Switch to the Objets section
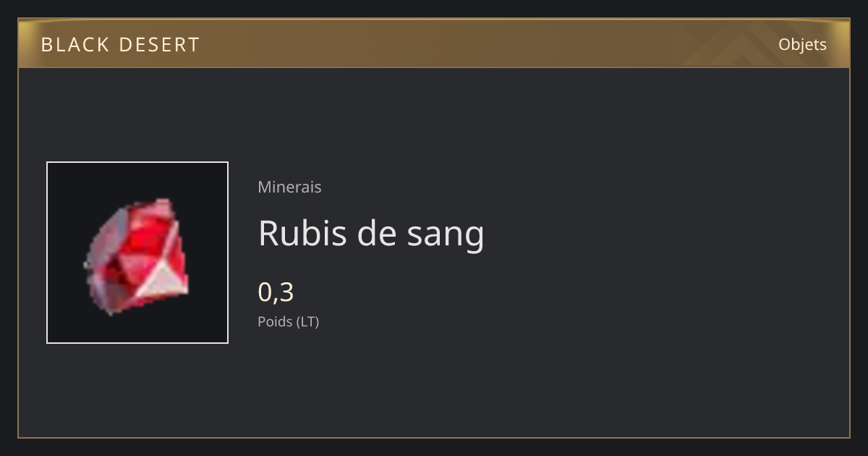 [x=802, y=44]
